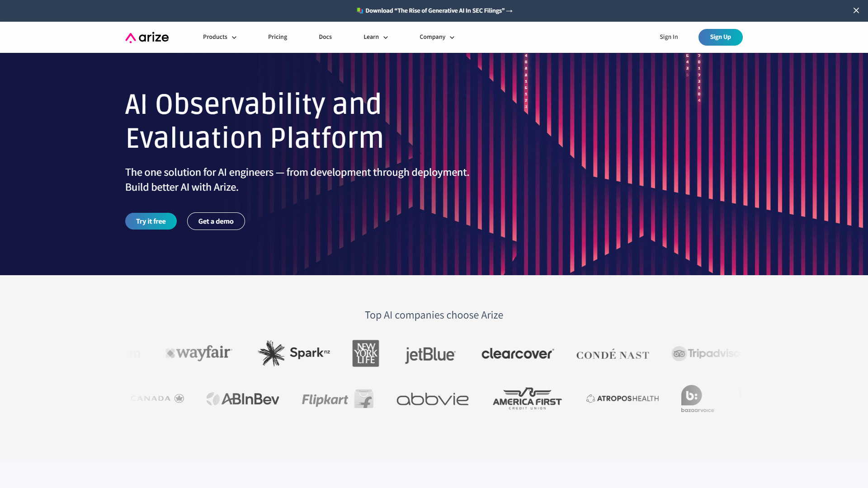Click the Arize logo icon
This screenshot has width=868, height=488.
[130, 37]
